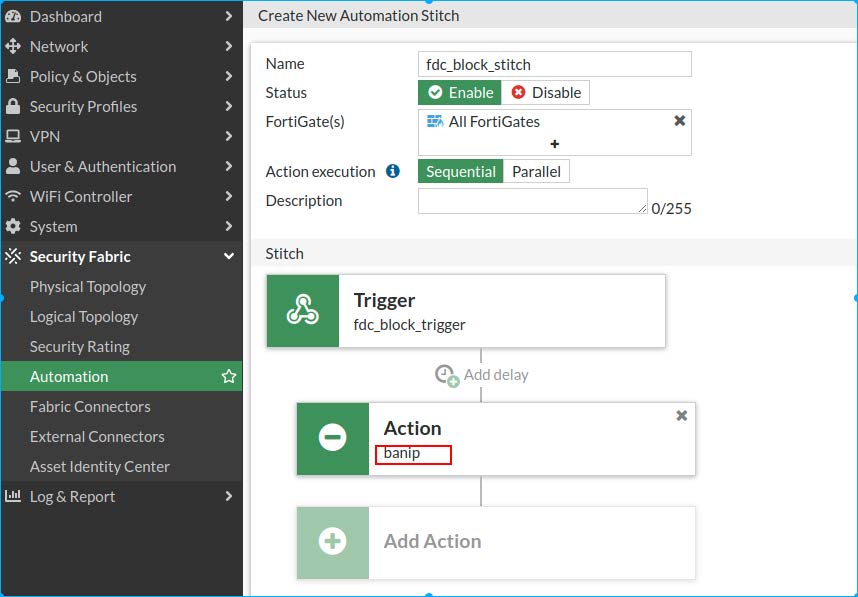Toggle the Automation favorite star

click(x=229, y=376)
